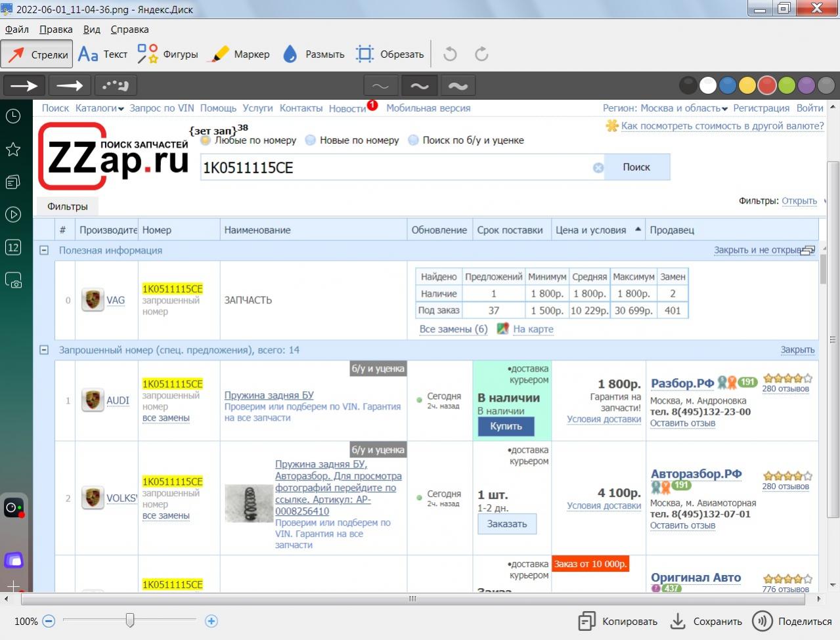
Task: Click the redo arrow icon
Action: coord(481,54)
